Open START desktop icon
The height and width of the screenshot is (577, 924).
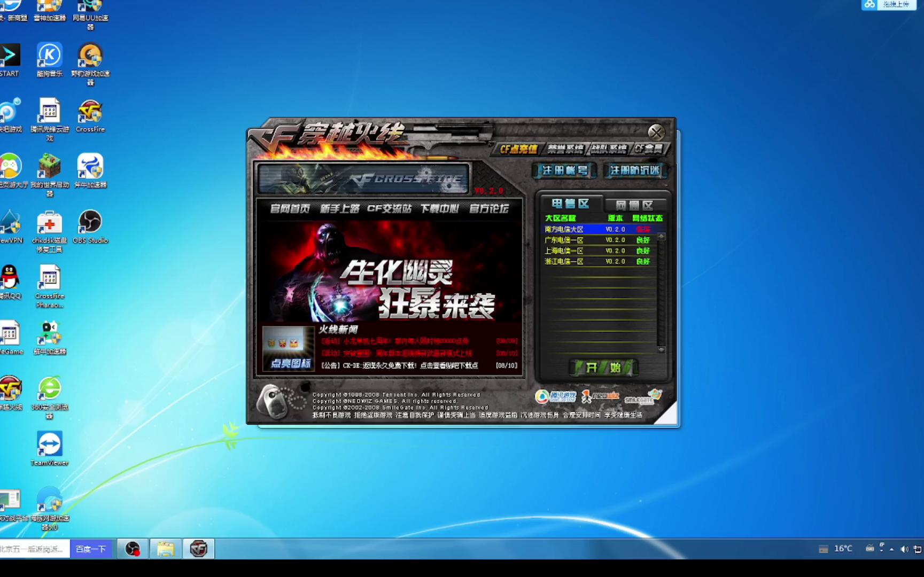10,60
